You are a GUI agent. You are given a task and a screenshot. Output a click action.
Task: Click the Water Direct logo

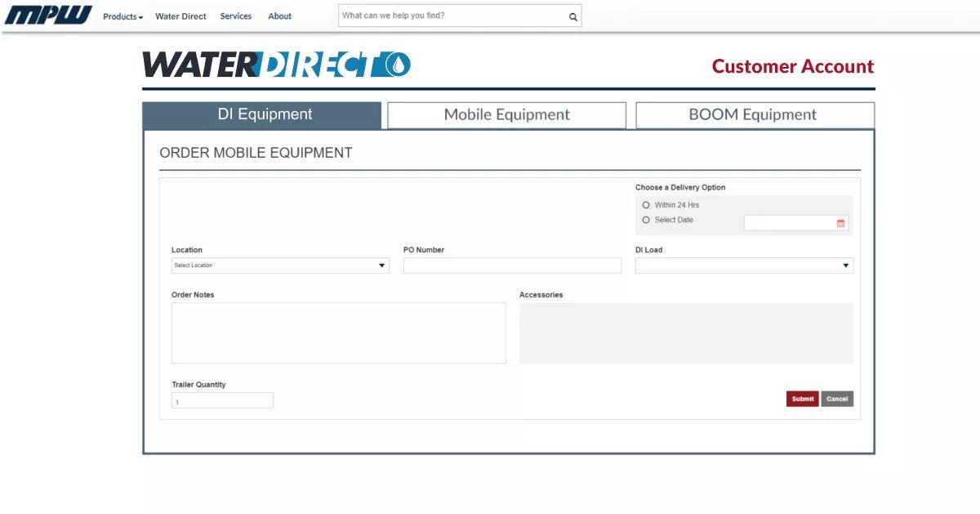click(x=276, y=65)
